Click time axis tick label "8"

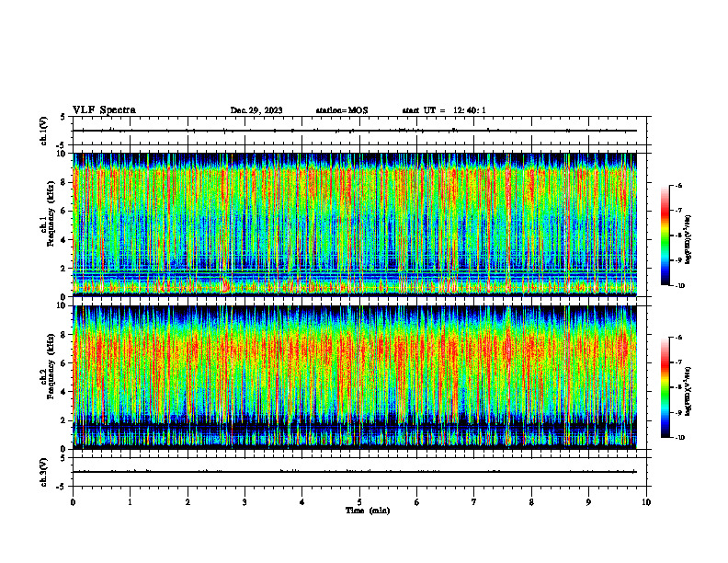[531, 502]
